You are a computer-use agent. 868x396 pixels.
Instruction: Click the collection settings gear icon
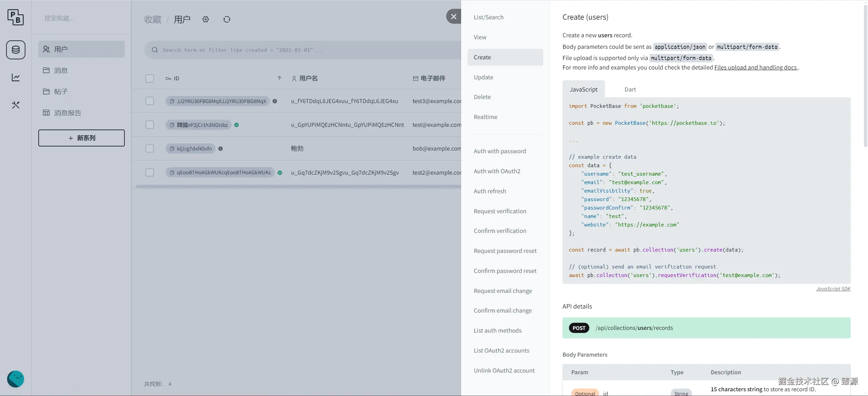click(205, 19)
